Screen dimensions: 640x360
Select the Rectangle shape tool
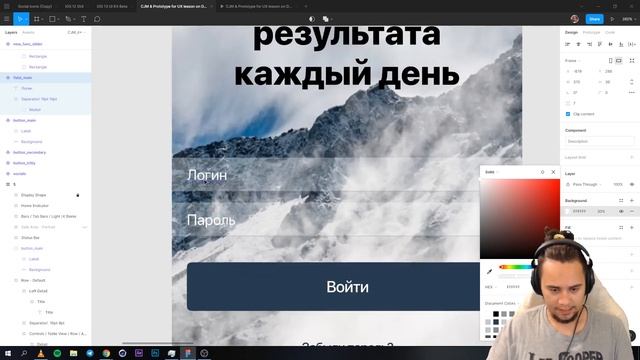point(52,19)
